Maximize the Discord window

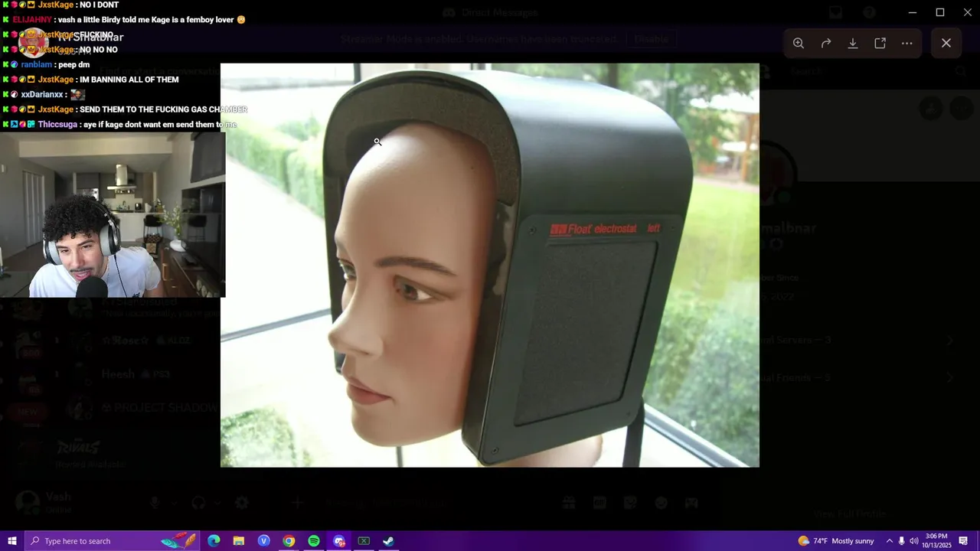940,12
